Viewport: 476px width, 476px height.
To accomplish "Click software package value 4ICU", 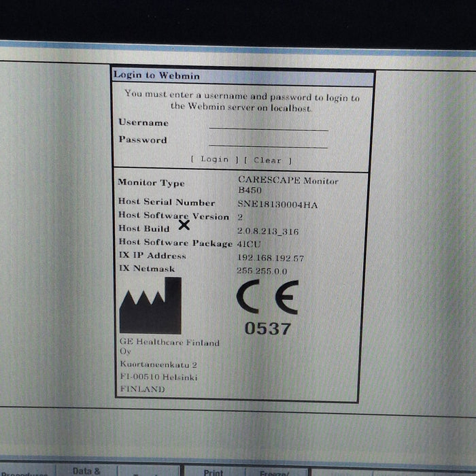I will click(249, 244).
